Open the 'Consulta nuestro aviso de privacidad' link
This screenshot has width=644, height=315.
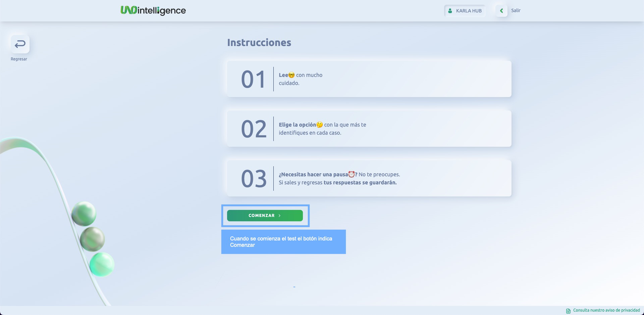click(x=606, y=310)
